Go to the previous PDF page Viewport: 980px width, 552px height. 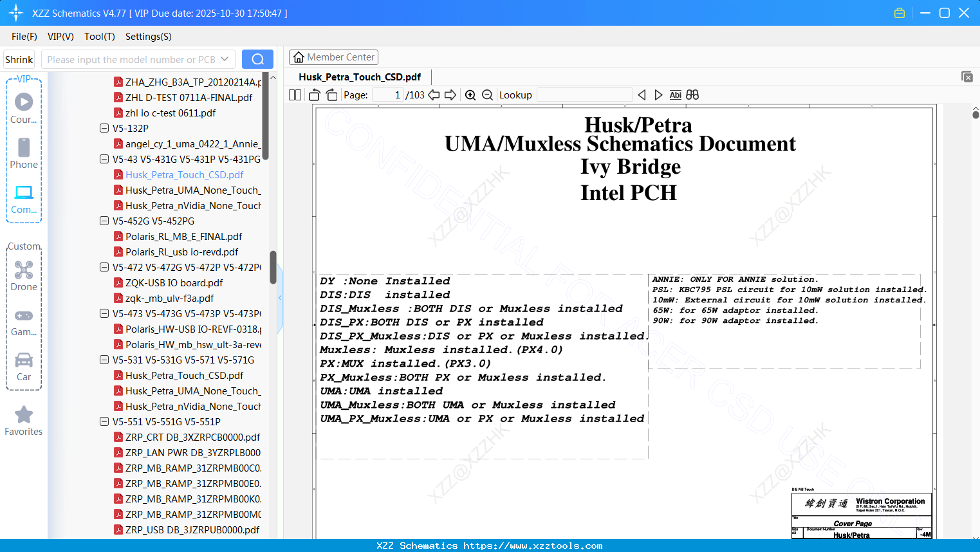tap(434, 95)
